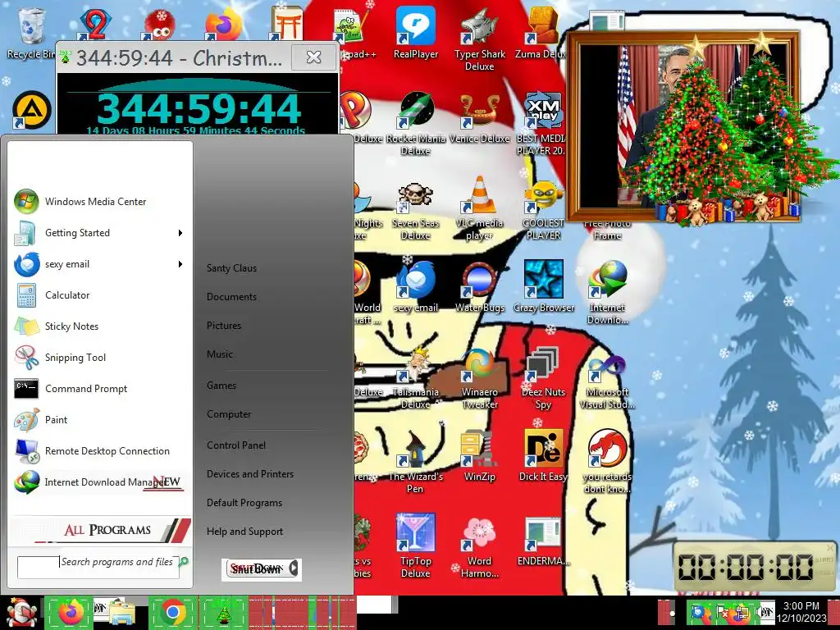Open BEST MEDIA PLAYER shortcut
The height and width of the screenshot is (630, 840).
(542, 123)
